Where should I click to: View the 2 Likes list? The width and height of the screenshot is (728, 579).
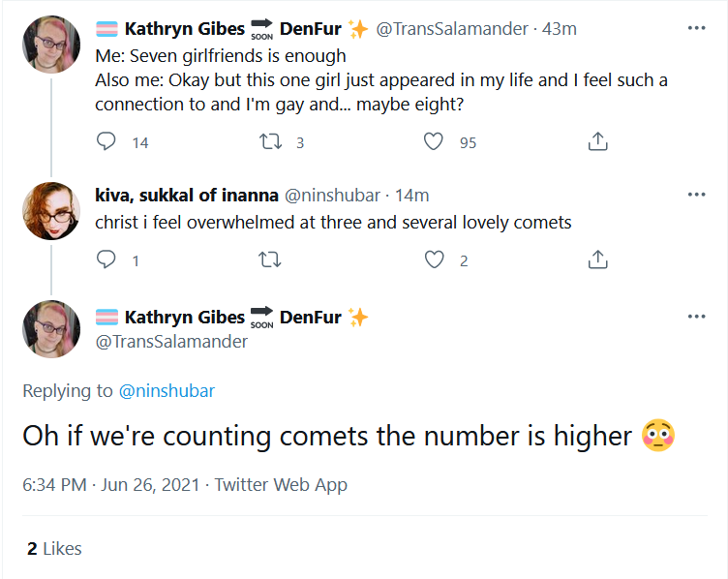tap(54, 549)
